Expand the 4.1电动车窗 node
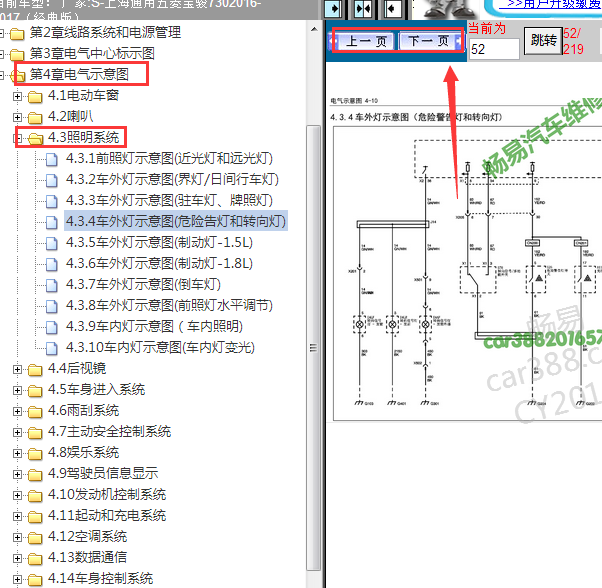 pos(17,96)
